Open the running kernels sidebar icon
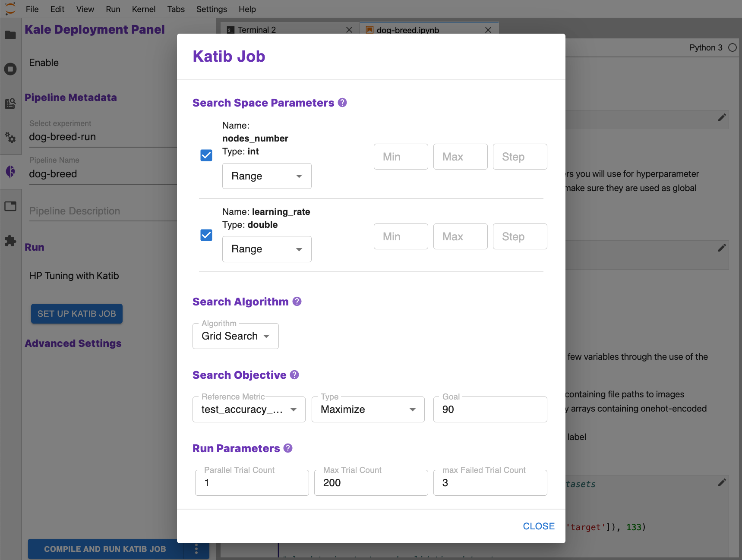The width and height of the screenshot is (742, 560). [x=10, y=69]
